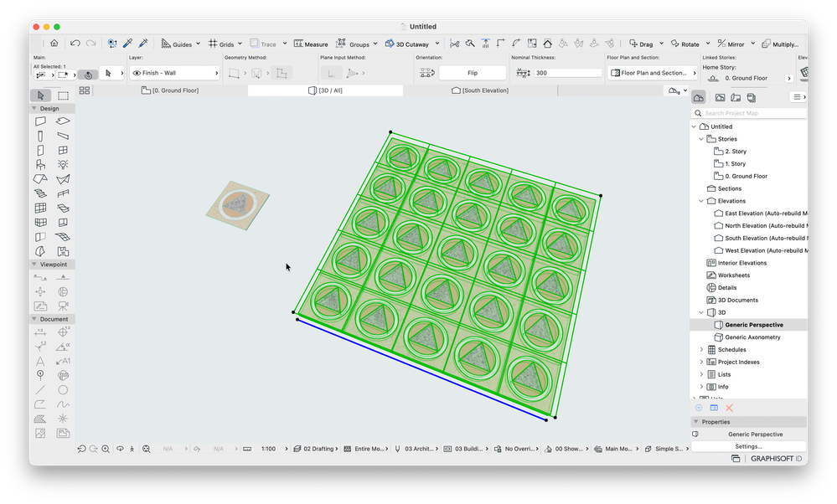Select the Circle tool
This screenshot has width=837, height=504.
pyautogui.click(x=63, y=390)
